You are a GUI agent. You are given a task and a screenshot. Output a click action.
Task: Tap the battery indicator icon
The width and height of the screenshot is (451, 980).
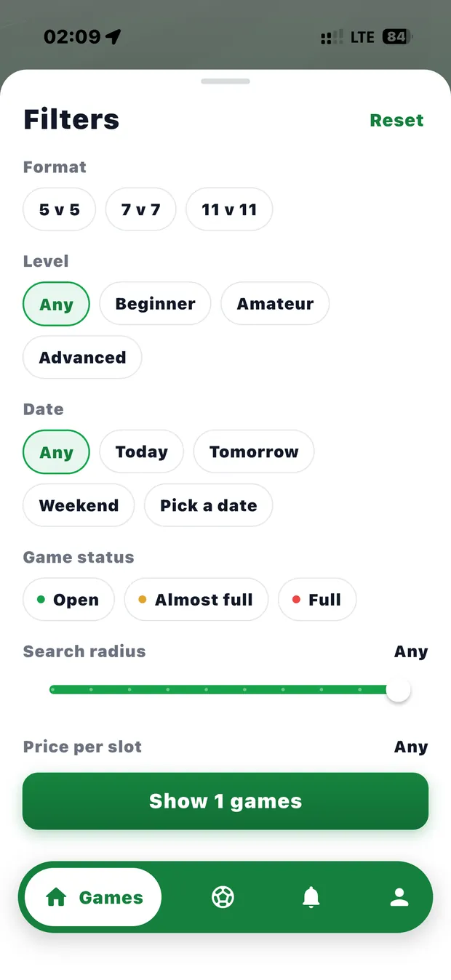point(397,36)
